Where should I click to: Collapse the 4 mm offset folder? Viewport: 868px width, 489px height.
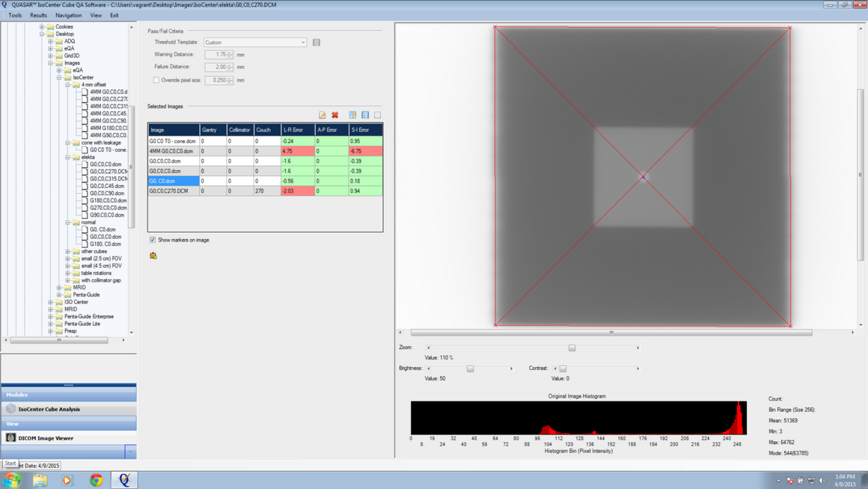point(67,85)
